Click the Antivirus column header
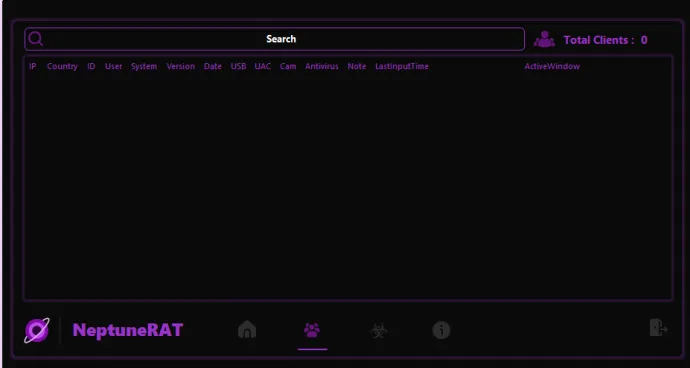Image resolution: width=690 pixels, height=368 pixels. click(x=322, y=66)
